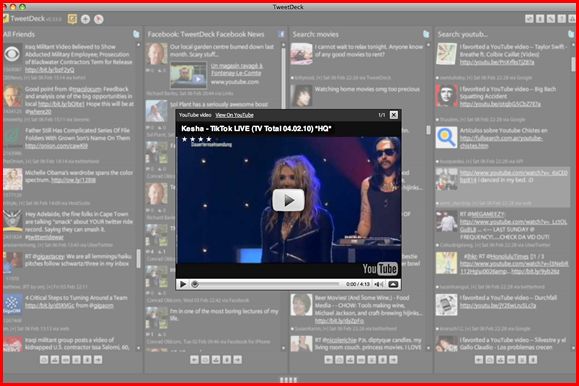Click the magnifier avatar thumbnail in youtube search column
Image resolution: width=579 pixels, height=386 pixels.
446,137
